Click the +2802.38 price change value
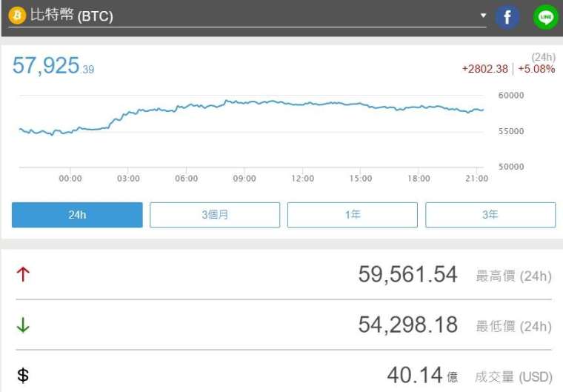This screenshot has width=563, height=392. point(484,69)
